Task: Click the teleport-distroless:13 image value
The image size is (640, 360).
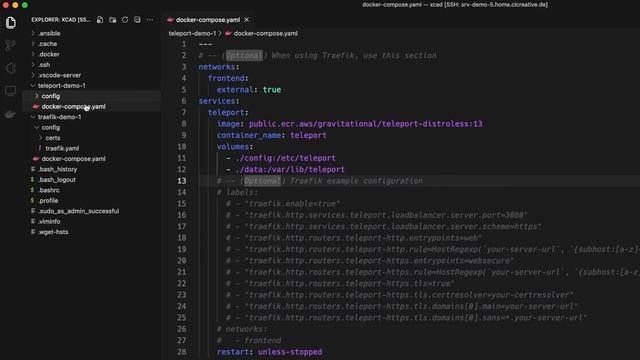Action: [365, 124]
